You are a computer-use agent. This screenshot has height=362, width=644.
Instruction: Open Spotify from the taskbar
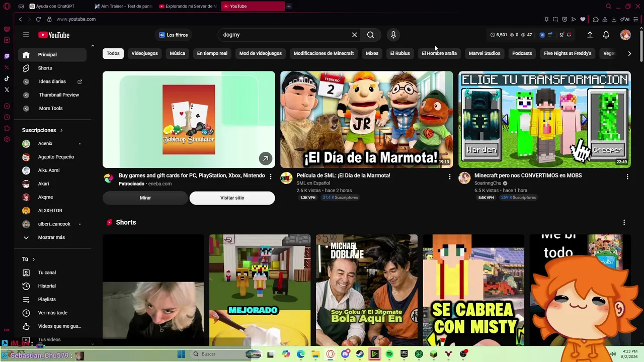click(389, 354)
